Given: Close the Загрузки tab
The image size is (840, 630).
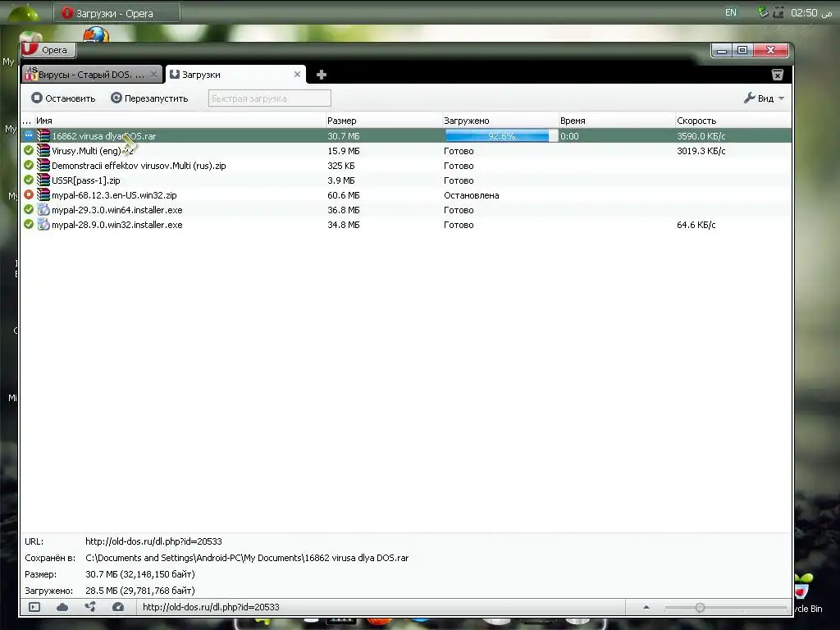Looking at the screenshot, I should tap(297, 75).
